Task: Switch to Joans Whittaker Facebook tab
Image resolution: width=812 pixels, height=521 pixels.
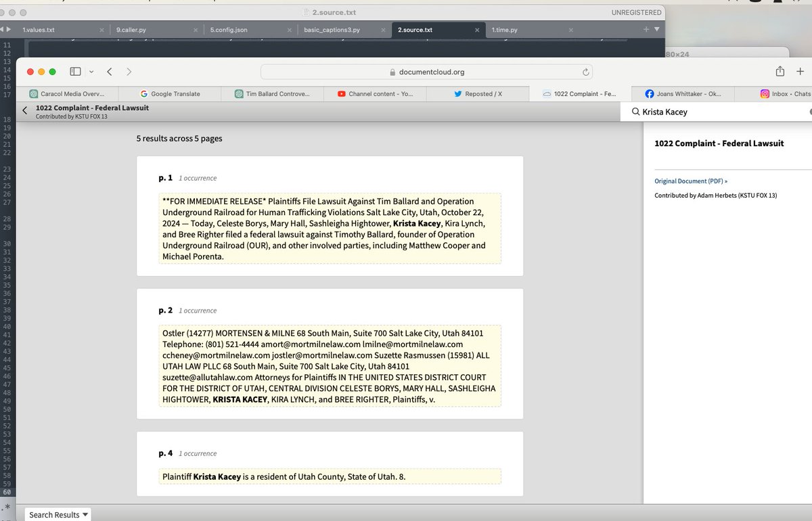Action: pos(682,93)
